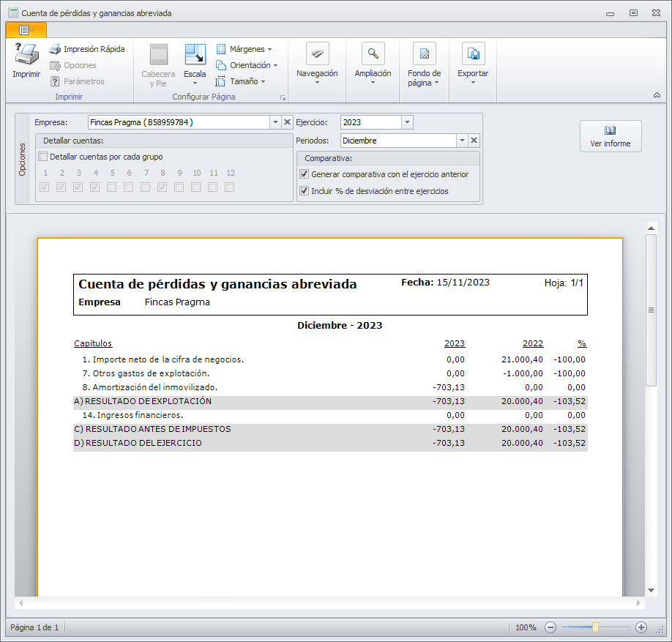Open the Navegación tool

click(x=317, y=54)
